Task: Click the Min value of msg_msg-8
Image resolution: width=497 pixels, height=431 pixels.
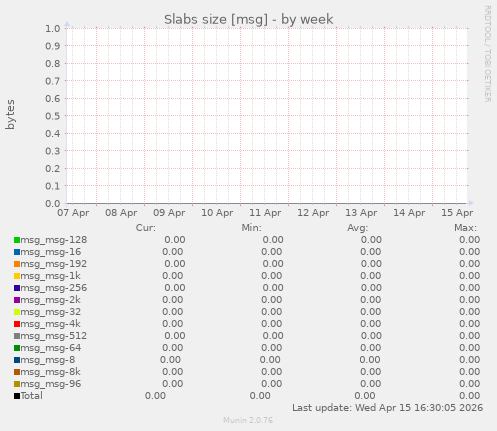Action: tap(270, 360)
